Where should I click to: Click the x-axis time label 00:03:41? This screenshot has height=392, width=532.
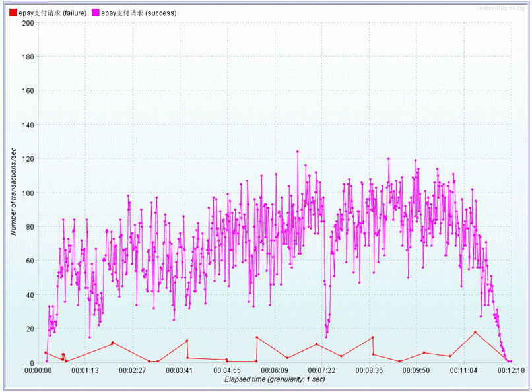(x=180, y=370)
